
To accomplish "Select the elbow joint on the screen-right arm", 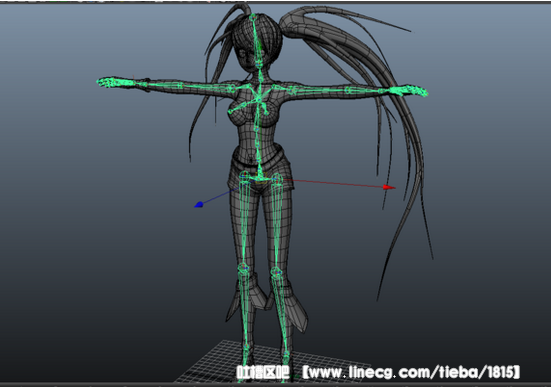I will click(348, 90).
